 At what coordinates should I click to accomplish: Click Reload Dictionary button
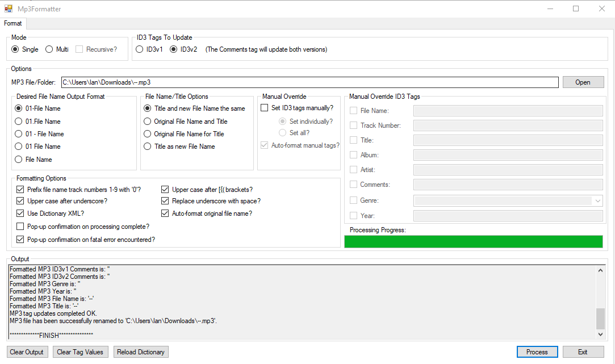coord(141,352)
